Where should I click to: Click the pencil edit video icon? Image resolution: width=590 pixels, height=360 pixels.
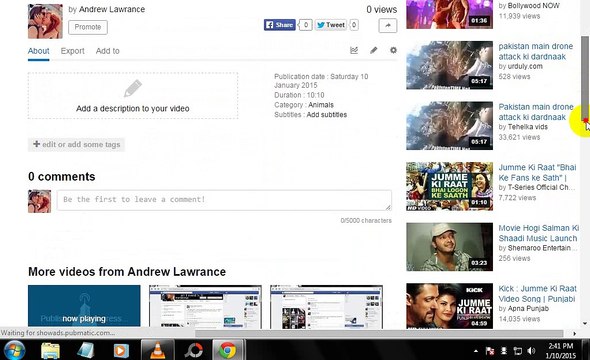[373, 50]
